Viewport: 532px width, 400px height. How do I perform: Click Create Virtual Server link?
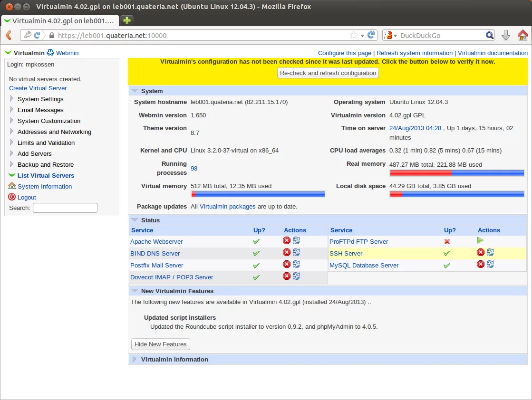pos(38,88)
